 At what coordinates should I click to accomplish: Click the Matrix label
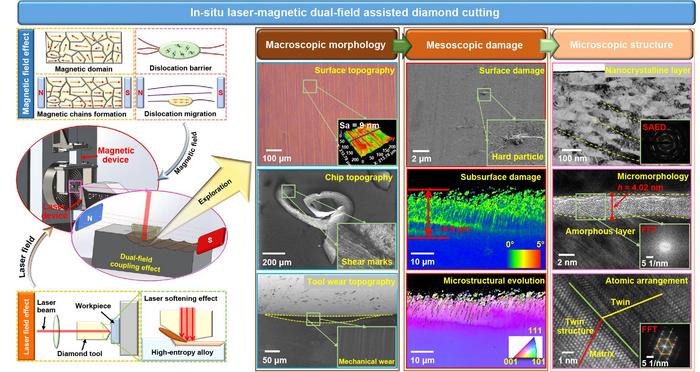click(601, 353)
